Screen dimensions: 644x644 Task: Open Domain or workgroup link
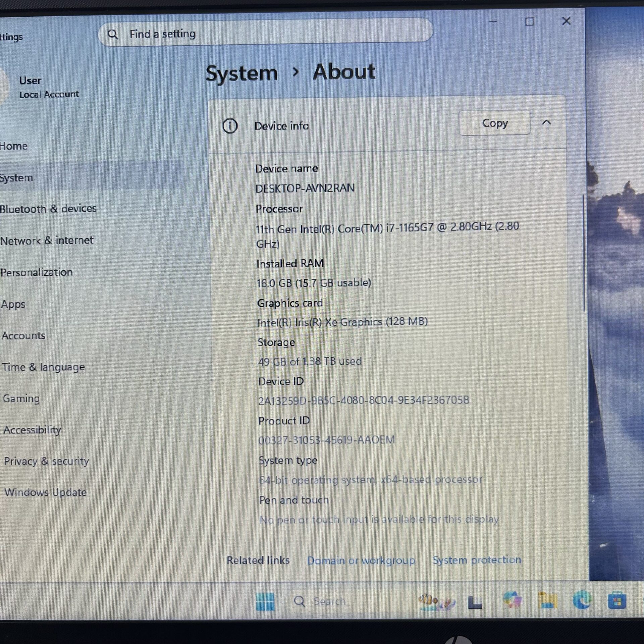tap(361, 560)
